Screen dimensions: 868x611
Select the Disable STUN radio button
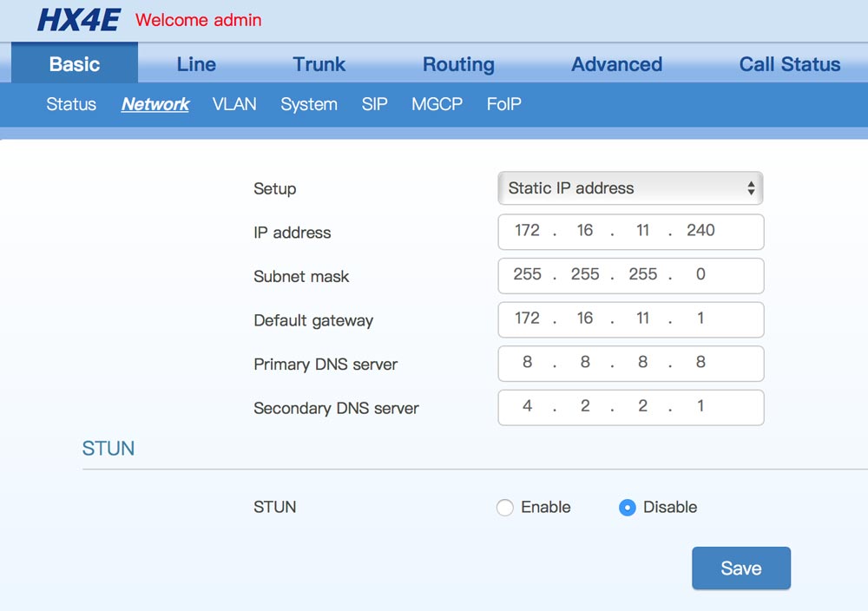(x=628, y=508)
